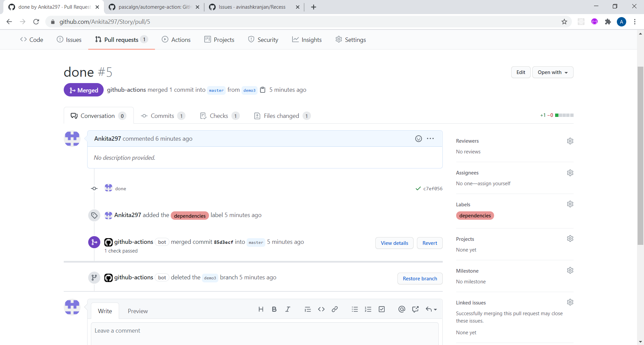
Task: Open the Open with dropdown
Action: (x=552, y=72)
